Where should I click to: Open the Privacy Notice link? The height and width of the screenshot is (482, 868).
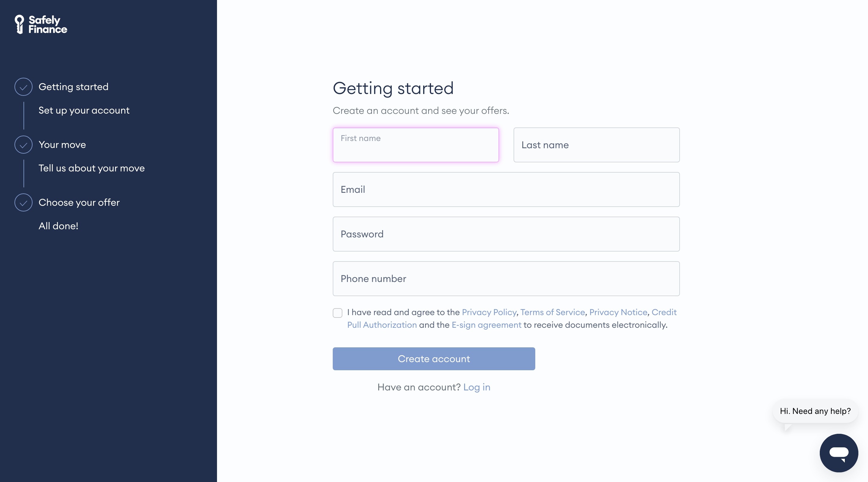point(618,312)
